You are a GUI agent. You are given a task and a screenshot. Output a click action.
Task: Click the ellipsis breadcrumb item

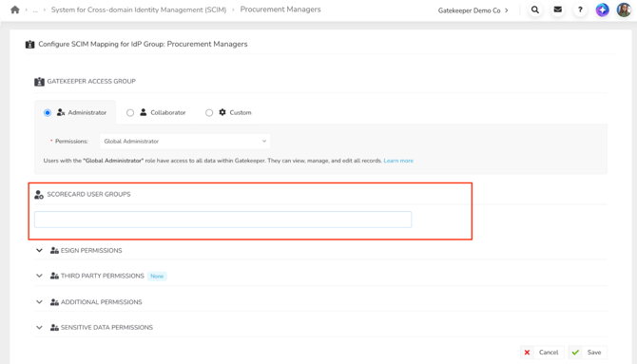35,10
